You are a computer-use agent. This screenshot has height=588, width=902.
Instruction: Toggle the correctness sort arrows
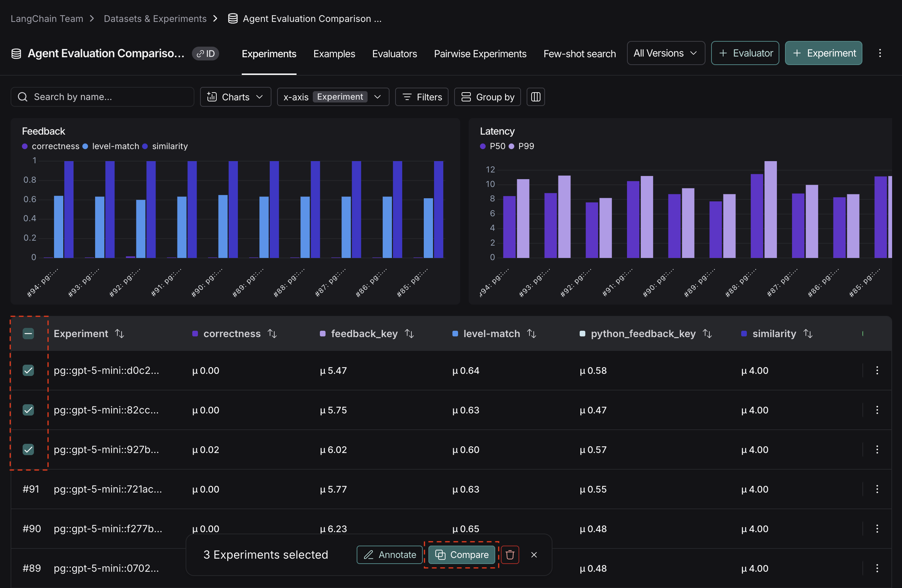[x=273, y=334]
